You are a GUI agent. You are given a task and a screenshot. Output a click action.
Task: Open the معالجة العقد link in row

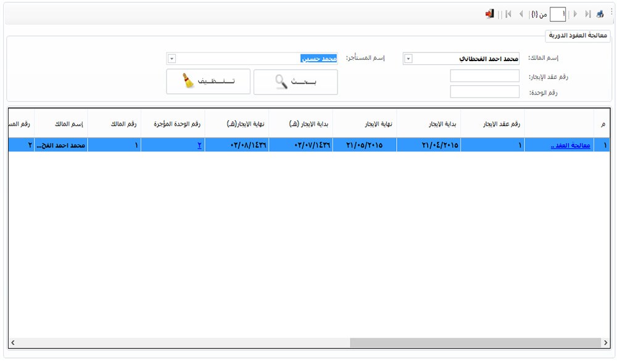pyautogui.click(x=570, y=146)
